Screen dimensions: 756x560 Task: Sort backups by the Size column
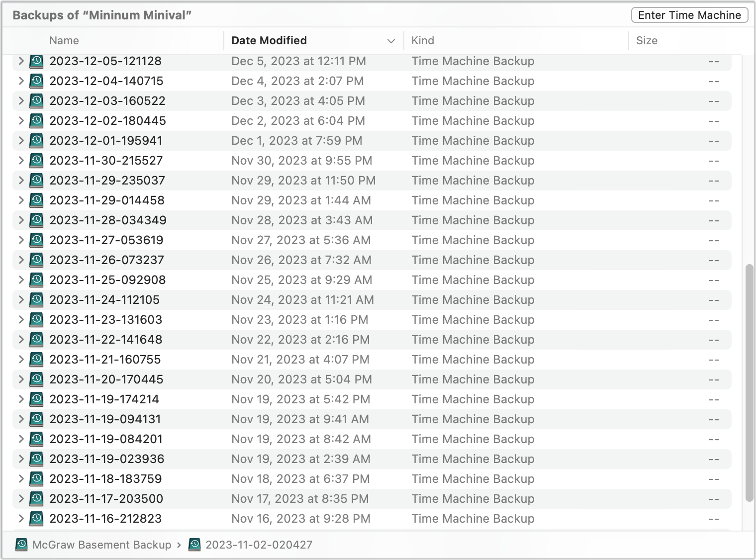pyautogui.click(x=648, y=41)
